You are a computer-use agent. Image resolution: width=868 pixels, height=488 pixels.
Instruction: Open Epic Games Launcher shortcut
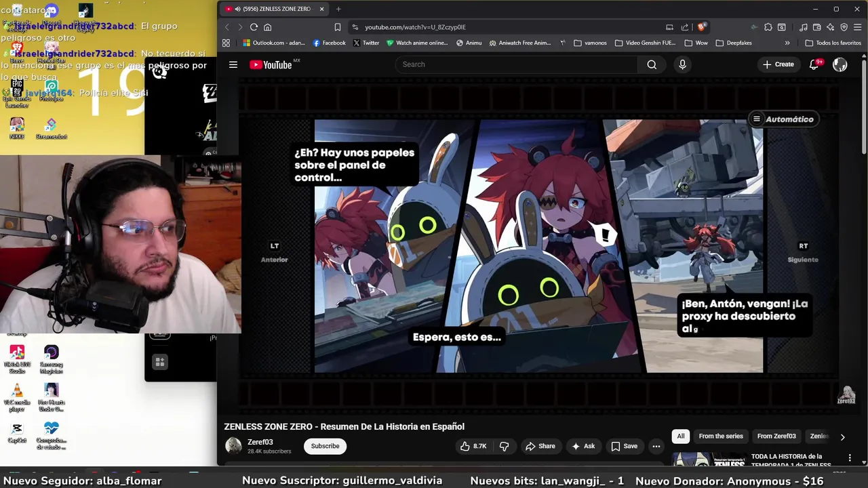point(17,94)
